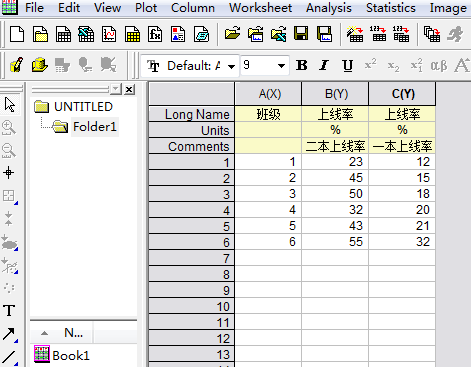Select the Text tool
This screenshot has width=471, height=367.
9,310
